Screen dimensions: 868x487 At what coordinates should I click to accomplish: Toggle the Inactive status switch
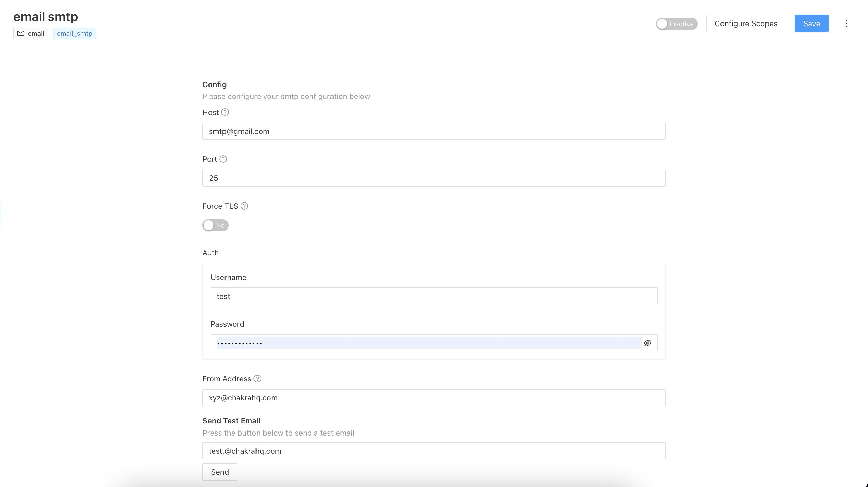pos(677,24)
